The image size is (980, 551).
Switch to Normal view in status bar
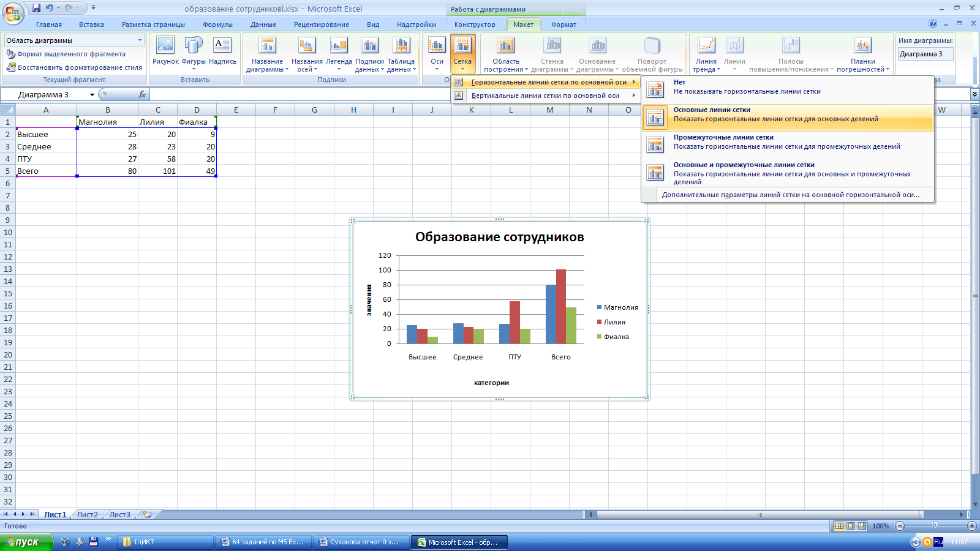tap(839, 526)
